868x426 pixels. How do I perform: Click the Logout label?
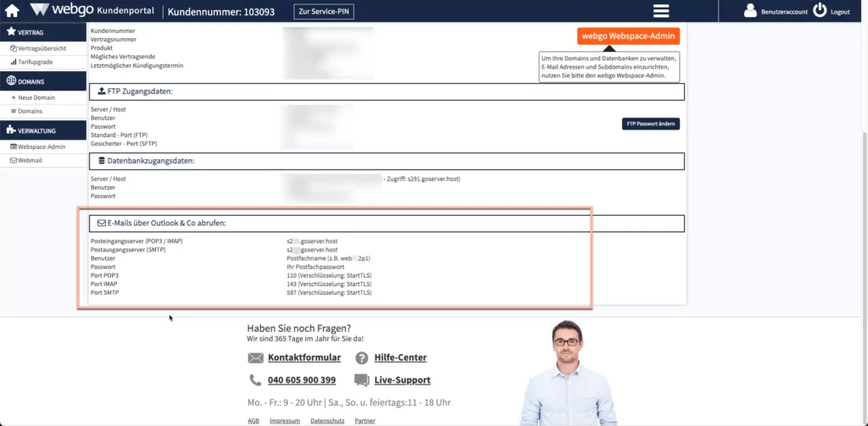[x=840, y=12]
